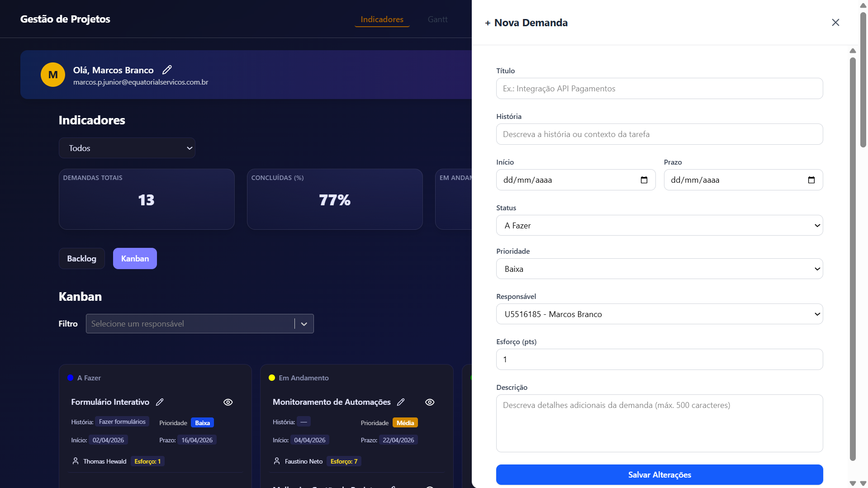Click the person icon beside Thomas Hewald

(x=76, y=461)
